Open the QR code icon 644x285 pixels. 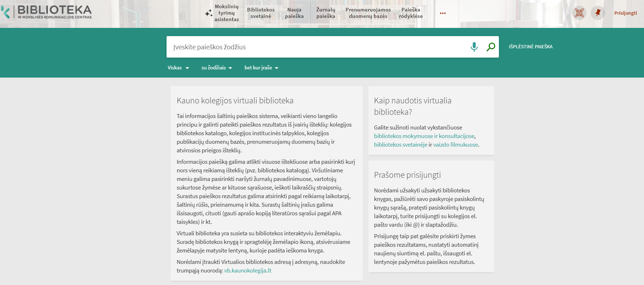tap(579, 13)
